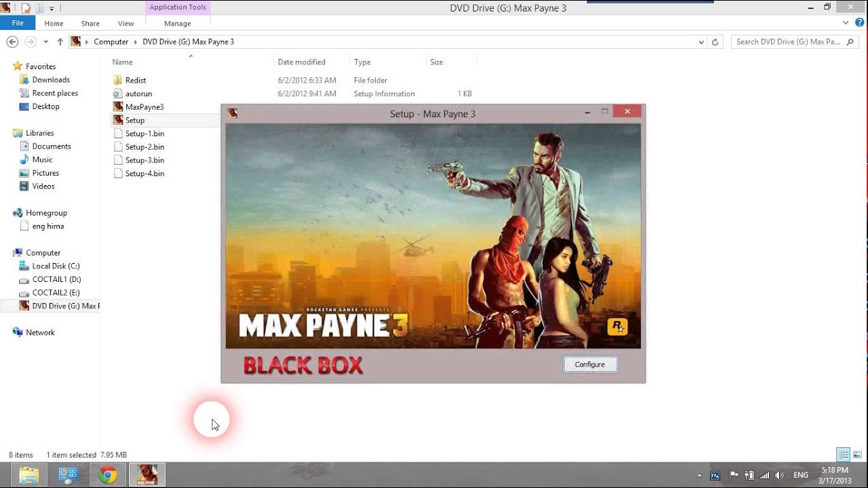Switch to Large icons view
This screenshot has width=868, height=488.
pos(857,455)
